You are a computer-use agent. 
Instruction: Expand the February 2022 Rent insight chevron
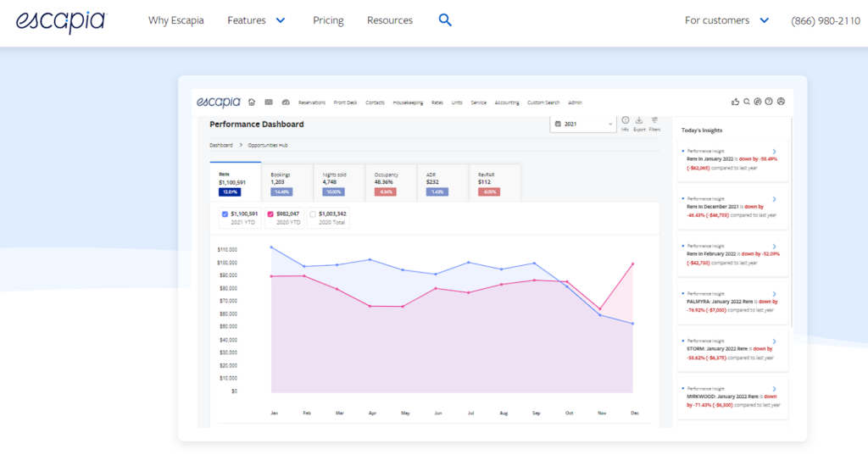pyautogui.click(x=775, y=247)
